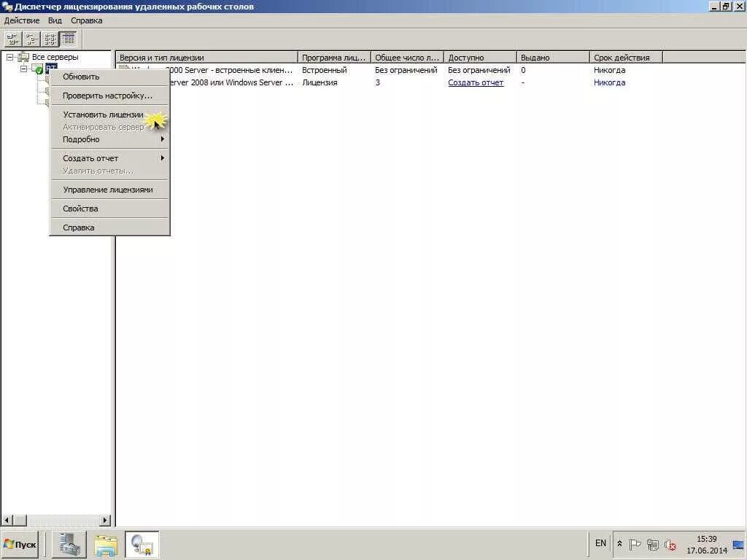Open Windows Explorer from taskbar
Image resolution: width=747 pixels, height=560 pixels.
106,544
